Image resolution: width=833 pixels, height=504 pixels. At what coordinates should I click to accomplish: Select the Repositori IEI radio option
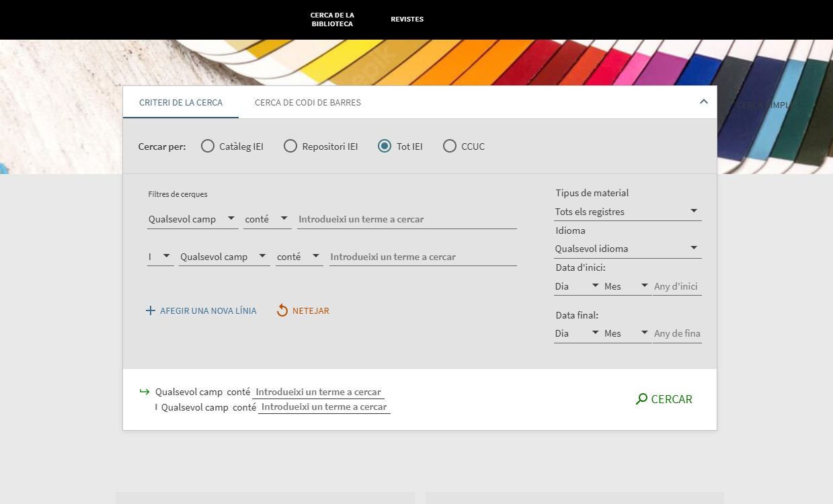point(290,146)
